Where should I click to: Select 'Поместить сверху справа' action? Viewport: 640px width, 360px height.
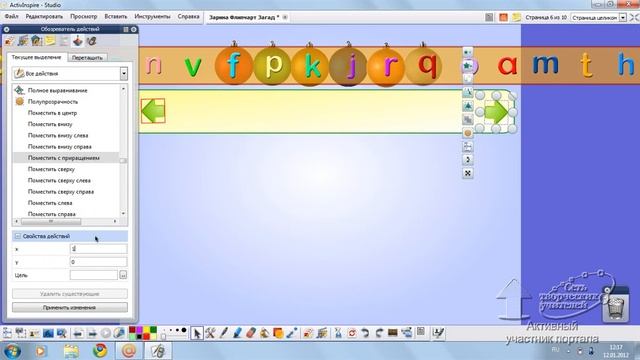point(61,191)
